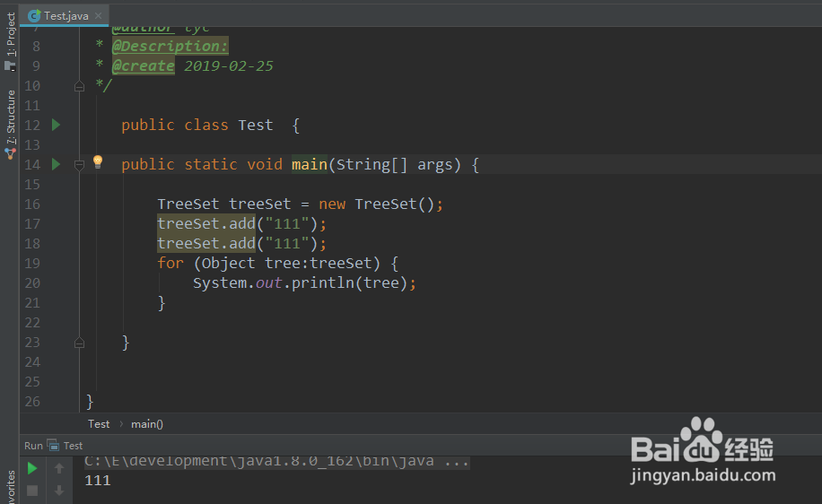The height and width of the screenshot is (504, 822).
Task: Select main() in the breadcrumb bar
Action: (x=147, y=424)
